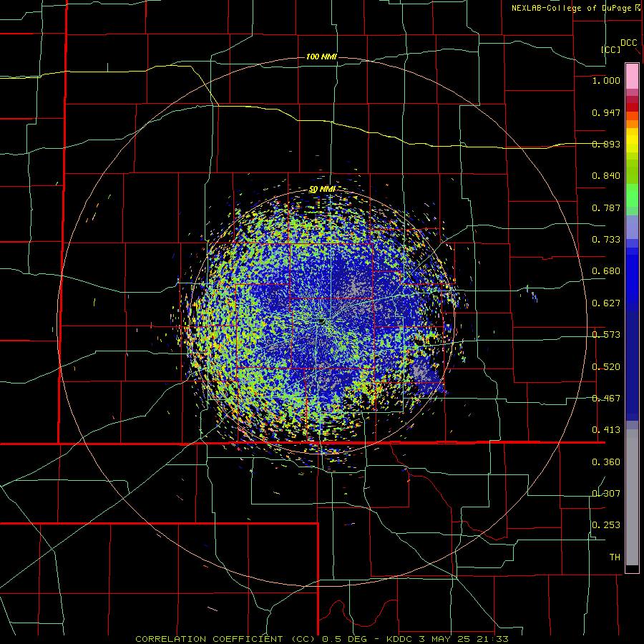Click the pink segment of the color bar

click(632, 77)
